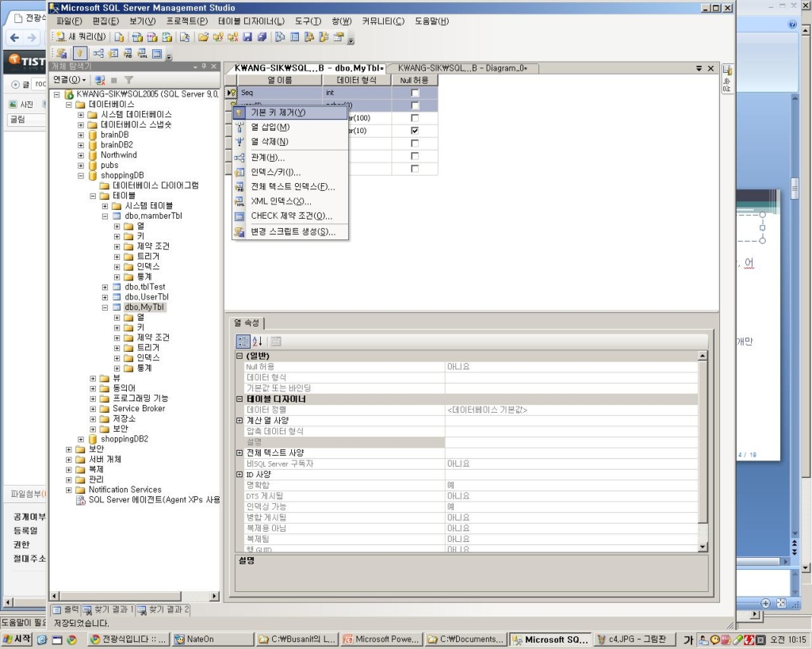Click the XML Indexes toolbar icon
The width and height of the screenshot is (812, 649).
[143, 53]
